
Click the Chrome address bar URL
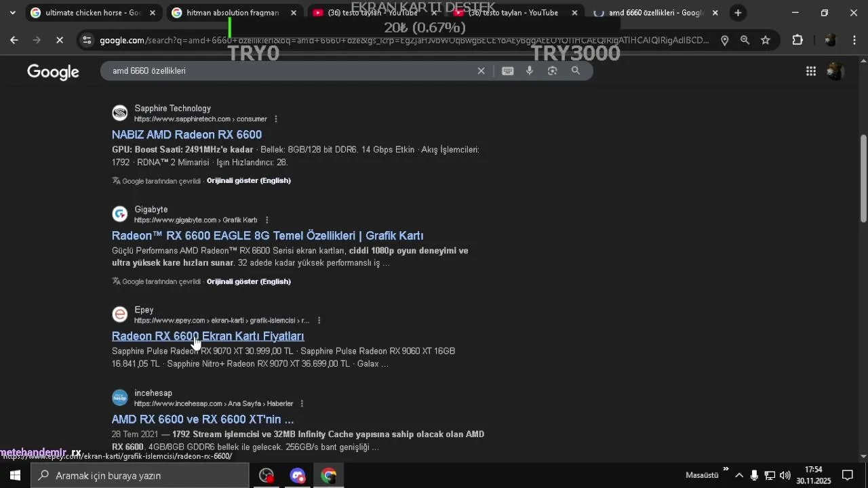click(x=403, y=40)
